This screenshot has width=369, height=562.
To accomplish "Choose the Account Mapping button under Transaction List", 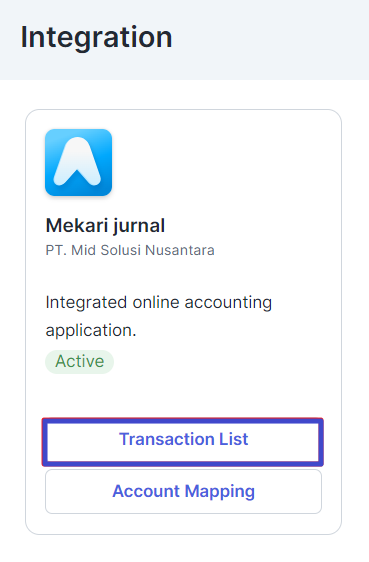I will tap(183, 491).
